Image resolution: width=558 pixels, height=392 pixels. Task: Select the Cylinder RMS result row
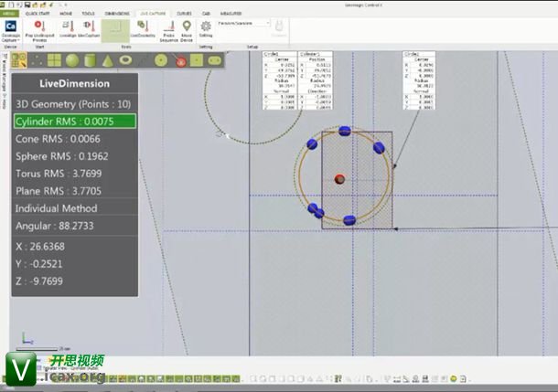(75, 121)
